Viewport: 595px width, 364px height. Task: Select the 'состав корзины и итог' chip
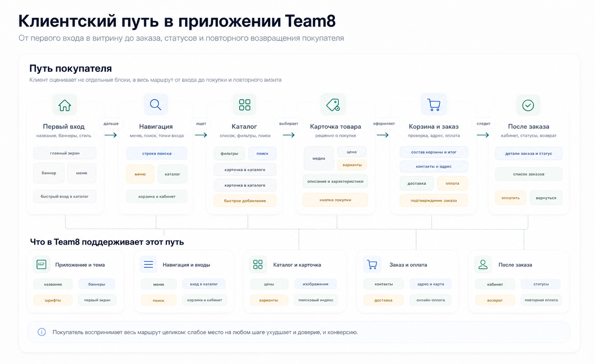click(x=434, y=152)
